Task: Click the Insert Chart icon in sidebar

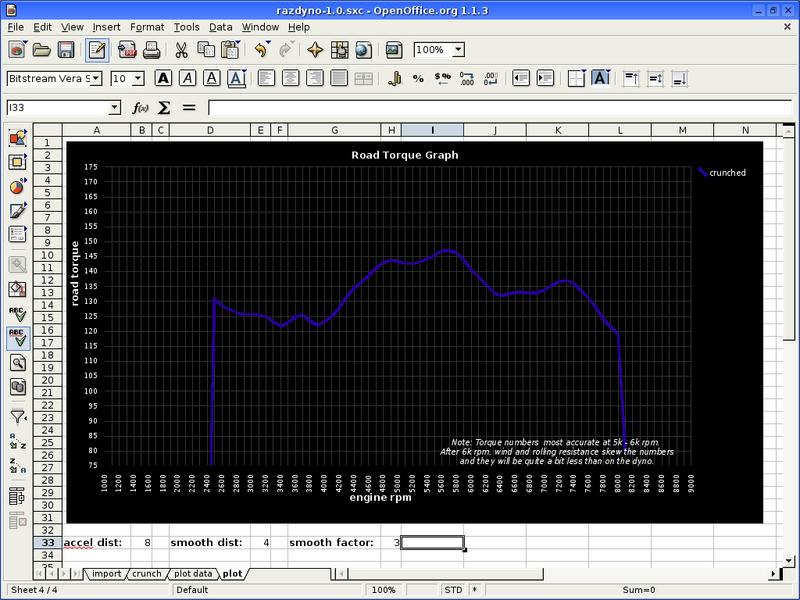Action: tap(17, 186)
